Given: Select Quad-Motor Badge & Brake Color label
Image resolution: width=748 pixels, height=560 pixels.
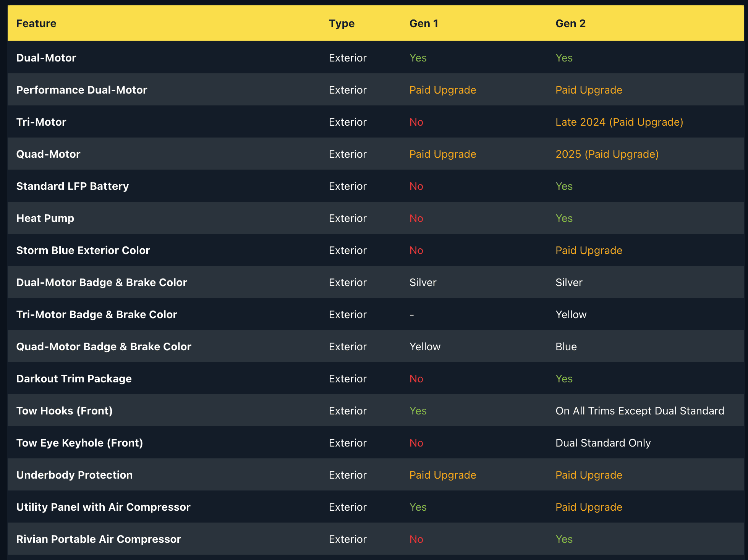Looking at the screenshot, I should 104,346.
